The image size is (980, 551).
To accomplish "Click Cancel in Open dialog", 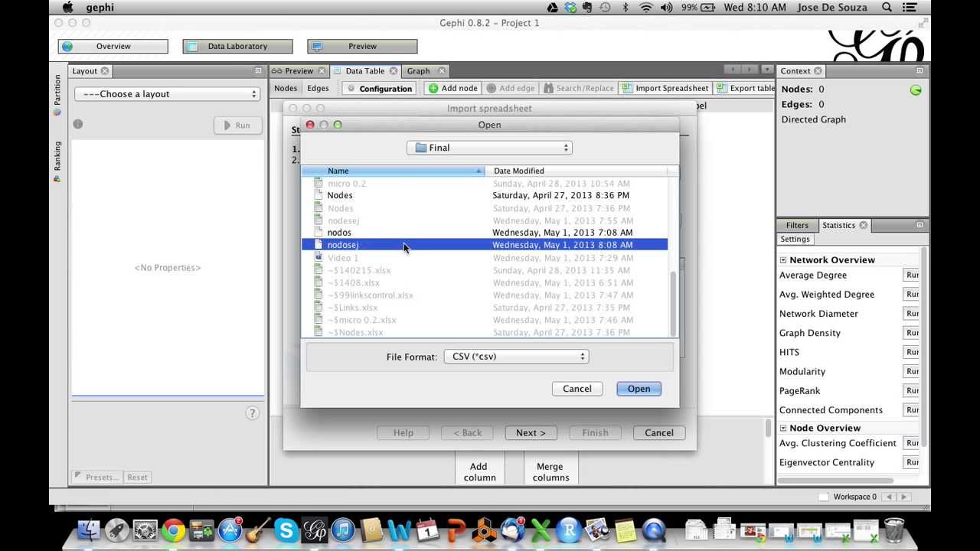I will [577, 389].
